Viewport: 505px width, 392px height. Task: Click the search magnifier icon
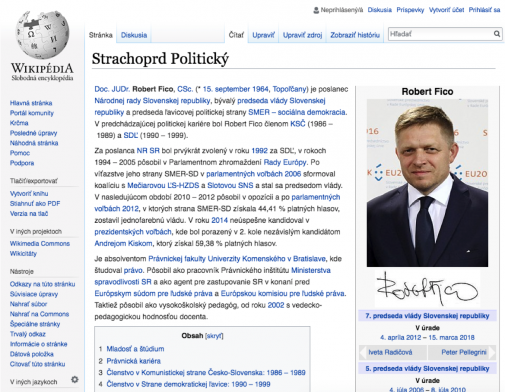coord(497,34)
